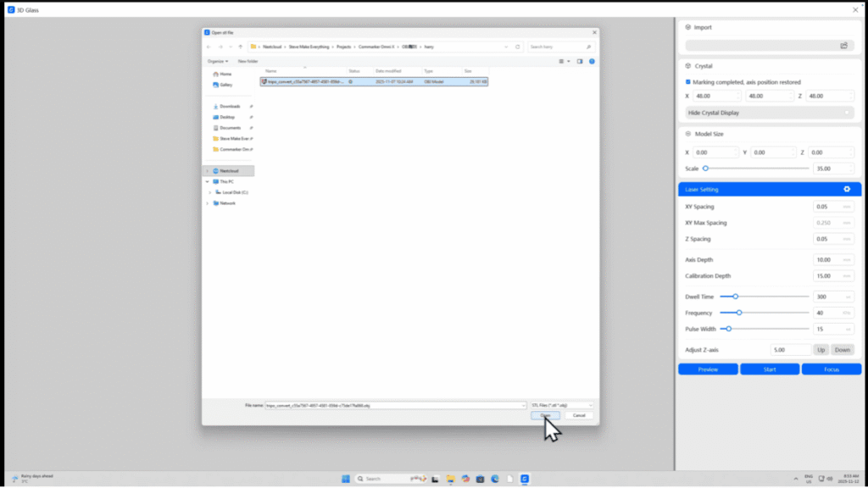Click the Back arrow in file dialog
The image size is (868, 488).
tap(209, 47)
